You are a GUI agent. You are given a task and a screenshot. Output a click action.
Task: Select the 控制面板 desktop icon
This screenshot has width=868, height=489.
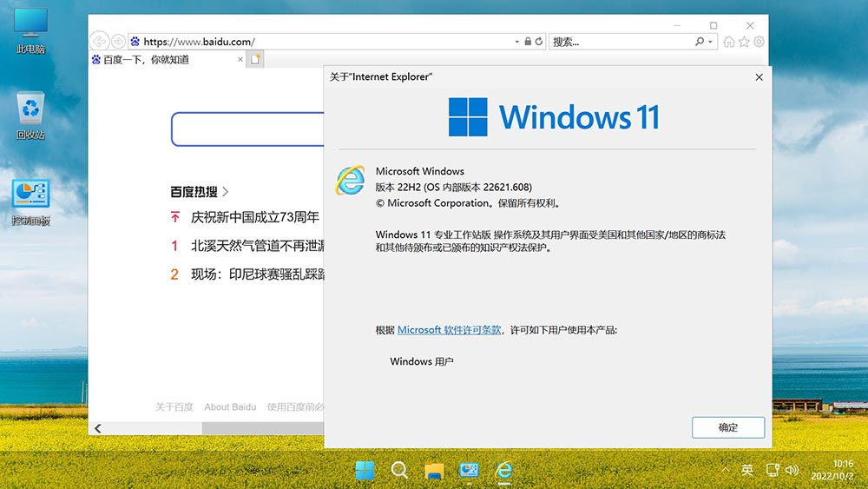[x=30, y=202]
